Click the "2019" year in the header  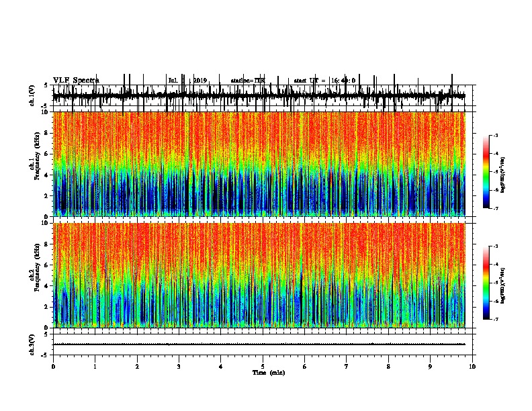tap(200, 81)
